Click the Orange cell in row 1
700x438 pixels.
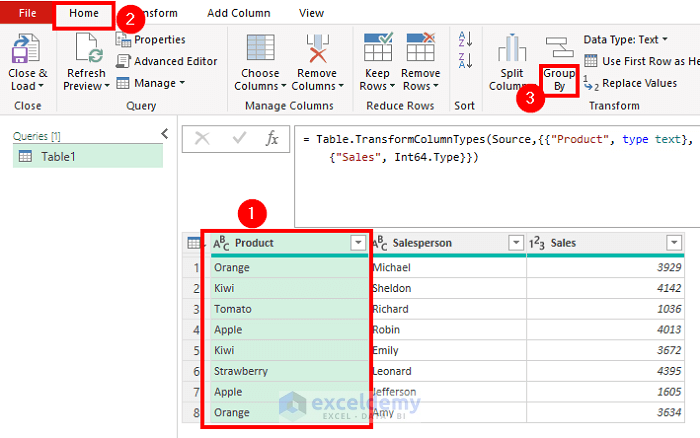289,267
